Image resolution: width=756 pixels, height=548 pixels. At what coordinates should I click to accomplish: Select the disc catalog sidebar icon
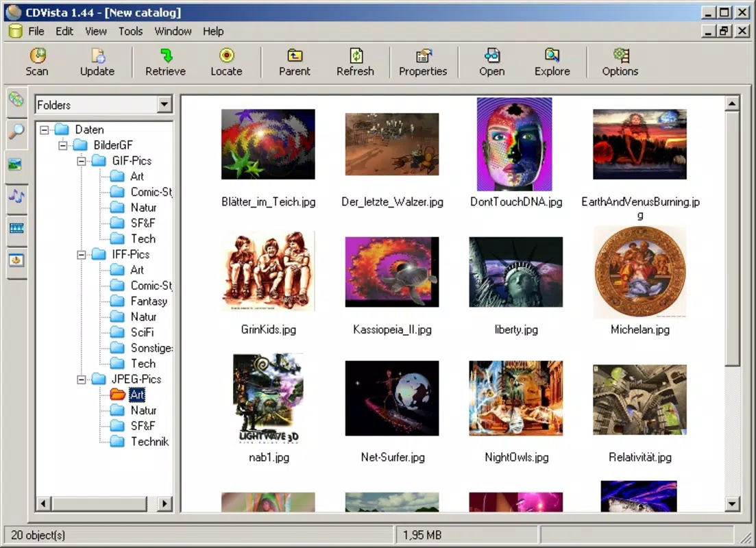click(x=16, y=99)
